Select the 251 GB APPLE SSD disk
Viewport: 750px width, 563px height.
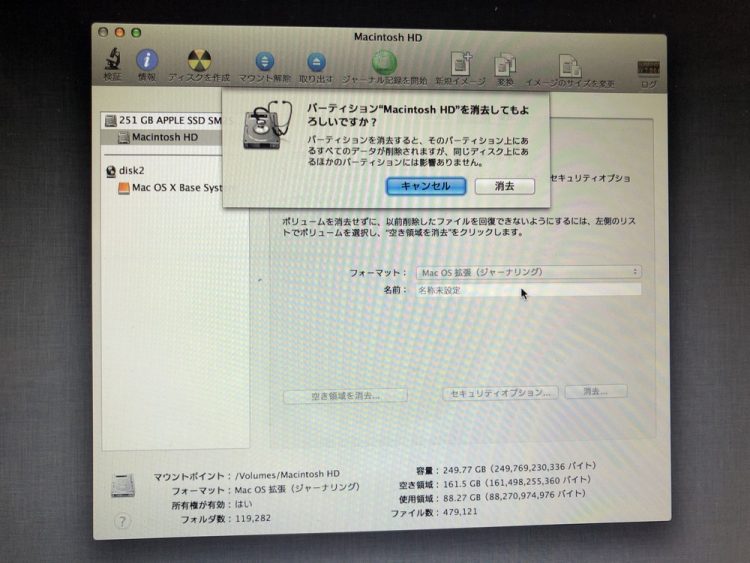coord(163,121)
